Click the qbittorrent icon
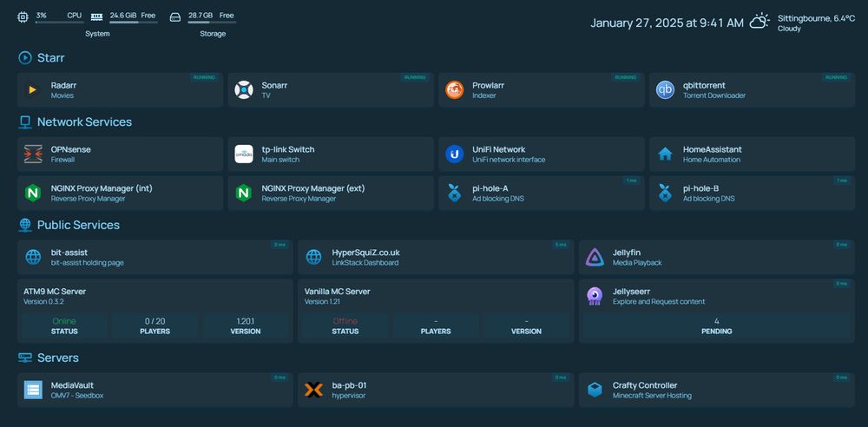 click(x=665, y=89)
